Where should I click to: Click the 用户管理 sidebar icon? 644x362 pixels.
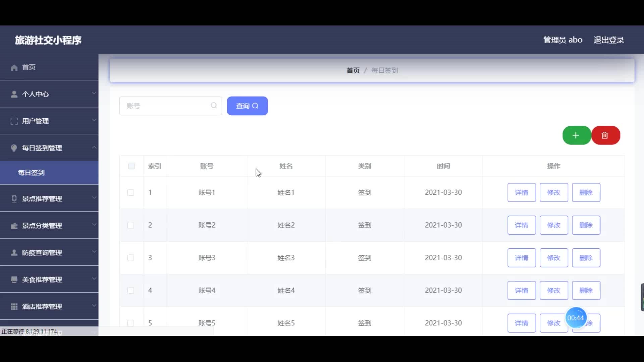point(14,121)
